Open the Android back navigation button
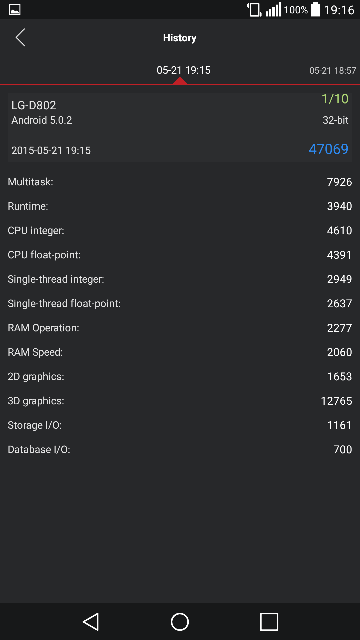The image size is (360, 640). tap(91, 622)
